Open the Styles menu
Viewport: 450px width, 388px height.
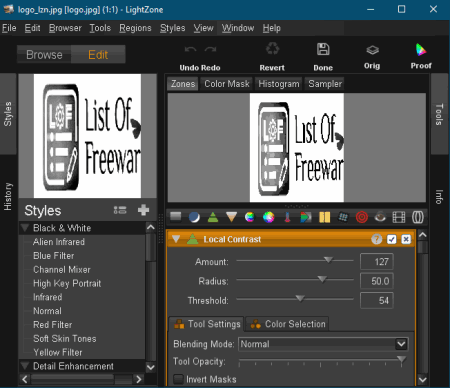pos(172,28)
